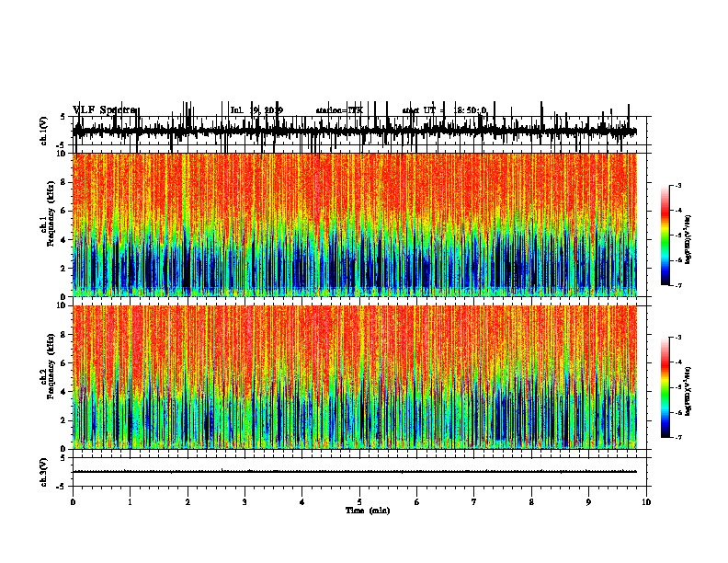Screen dimensions: 728x563
Task: Click the ch.1 voltage waveform trace
Action: click(355, 131)
